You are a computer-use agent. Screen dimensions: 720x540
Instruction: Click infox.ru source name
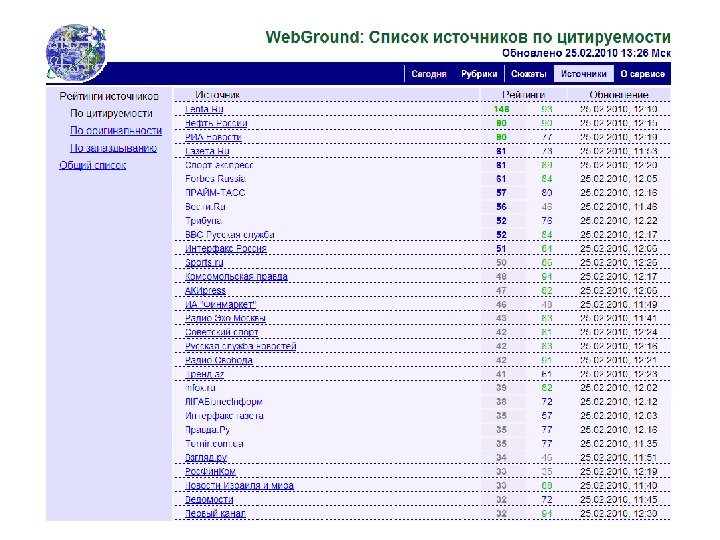tap(200, 388)
